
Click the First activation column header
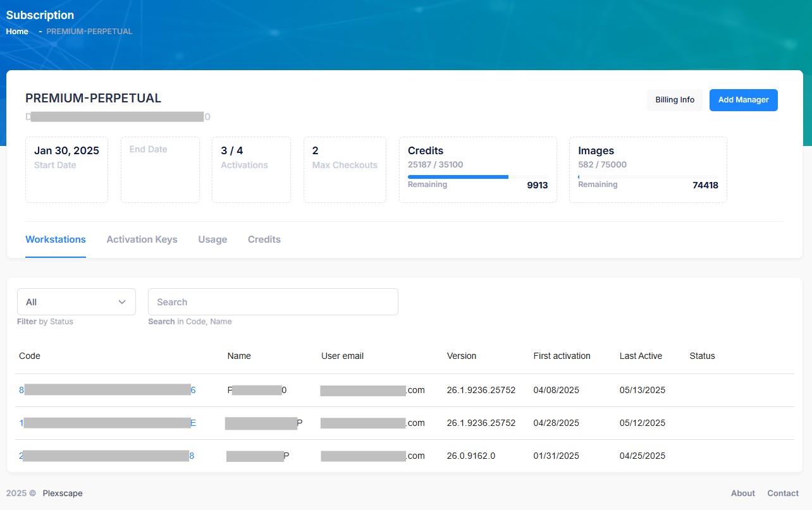pyautogui.click(x=562, y=356)
